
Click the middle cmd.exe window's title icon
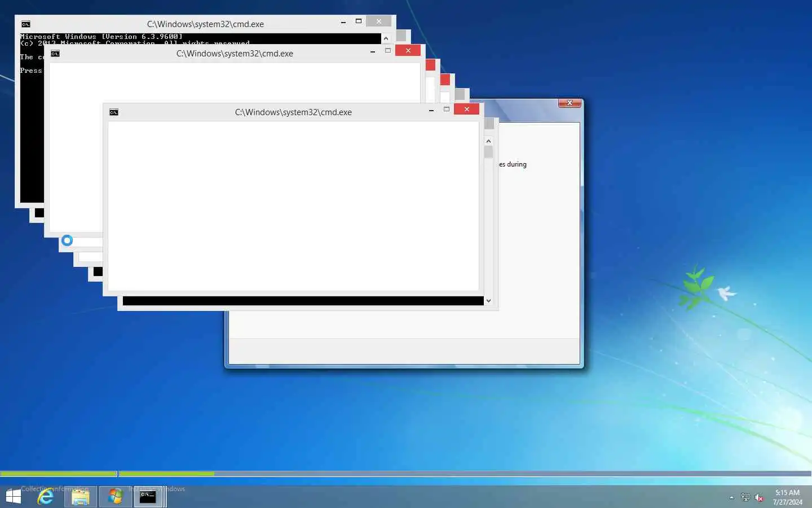[x=55, y=54]
